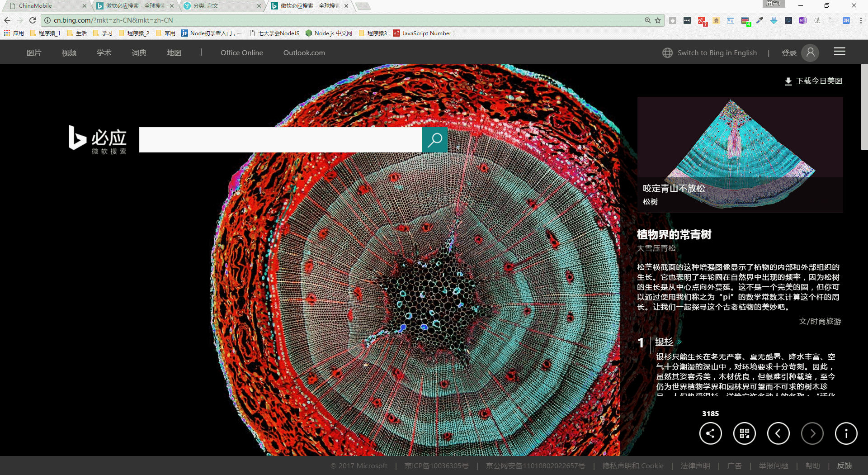Screen dimensions: 868x475
Task: Click the 反馈 feedback link
Action: [844, 466]
